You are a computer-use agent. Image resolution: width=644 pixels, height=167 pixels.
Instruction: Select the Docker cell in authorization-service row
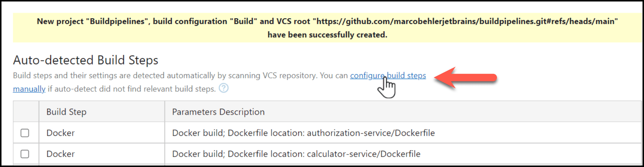pyautogui.click(x=61, y=133)
